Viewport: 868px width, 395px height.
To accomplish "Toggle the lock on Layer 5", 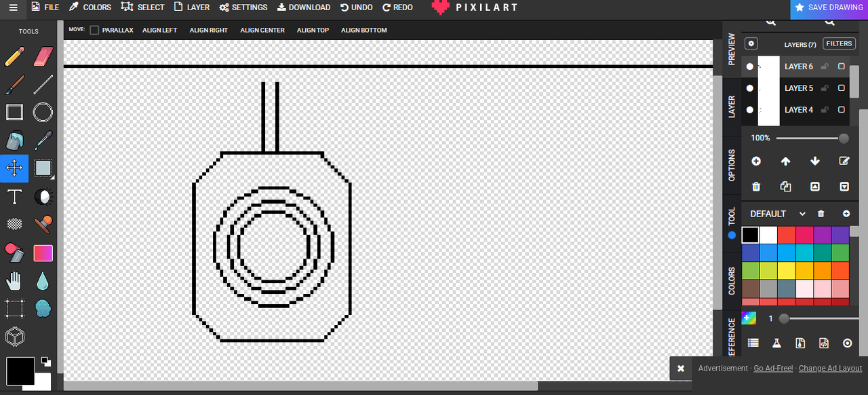I will 825,88.
